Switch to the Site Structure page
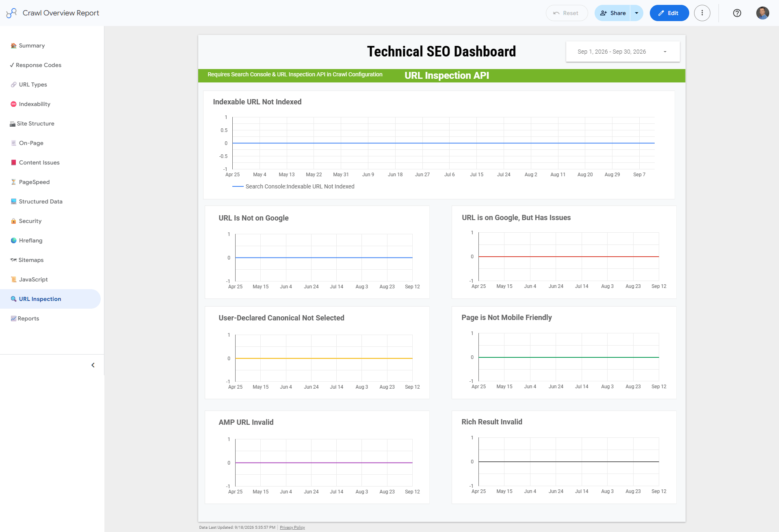This screenshot has width=779, height=532. (x=50, y=123)
